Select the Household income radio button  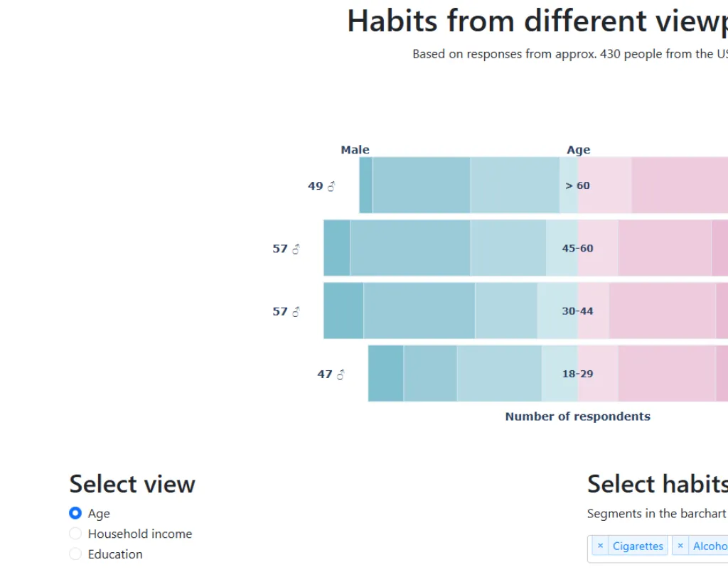75,534
